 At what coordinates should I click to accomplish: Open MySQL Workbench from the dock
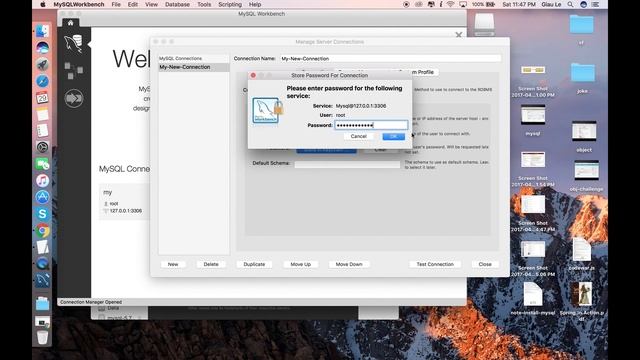click(42, 280)
